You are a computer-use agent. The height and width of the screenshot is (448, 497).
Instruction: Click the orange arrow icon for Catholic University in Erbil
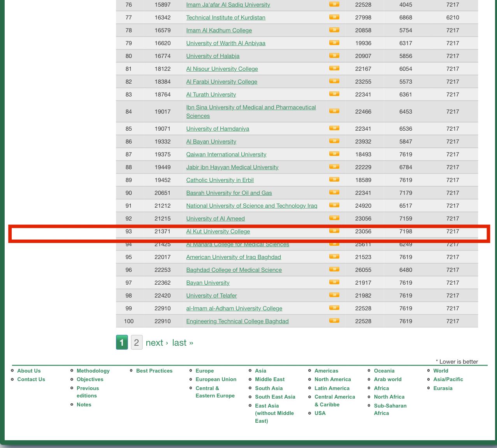(x=334, y=180)
